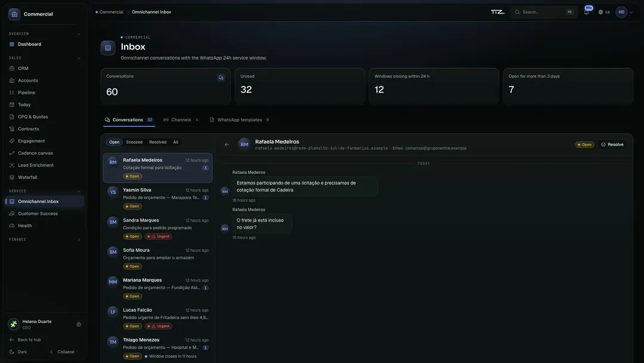Open WhatsApp templates tab

pyautogui.click(x=240, y=120)
